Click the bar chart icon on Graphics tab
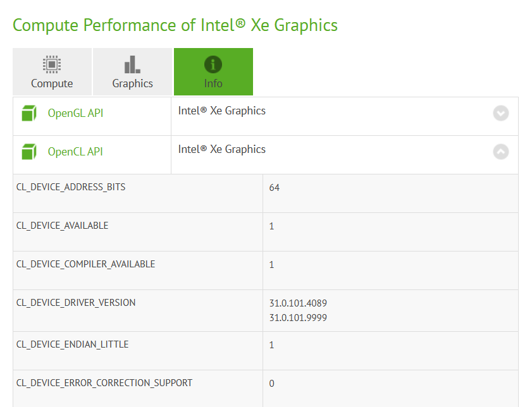The height and width of the screenshot is (407, 532). point(132,64)
